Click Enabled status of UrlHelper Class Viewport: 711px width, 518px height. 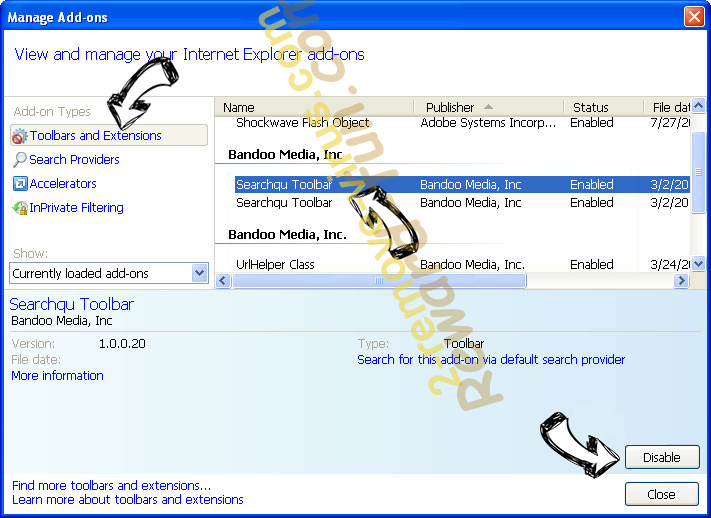click(592, 264)
